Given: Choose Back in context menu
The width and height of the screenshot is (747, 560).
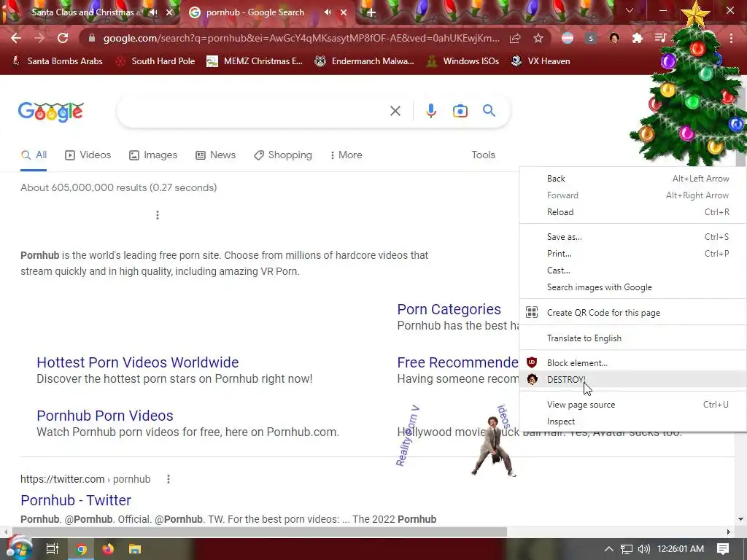Looking at the screenshot, I should point(632,179).
